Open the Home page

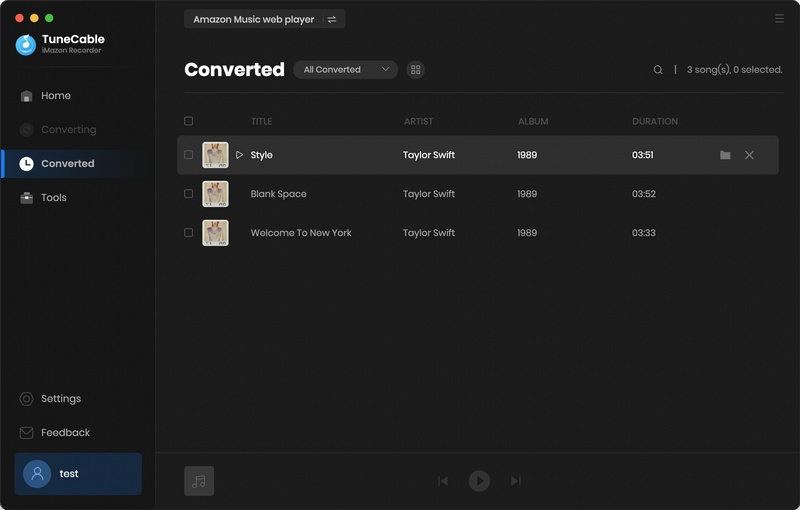[78, 96]
